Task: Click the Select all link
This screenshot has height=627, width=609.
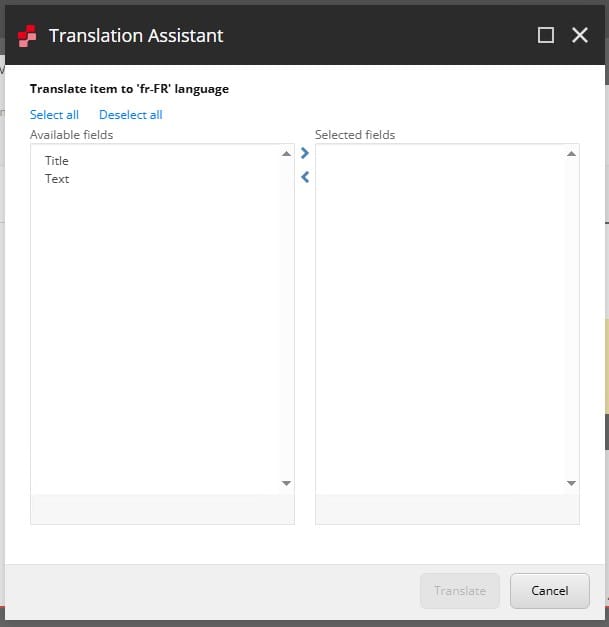Action: (x=54, y=115)
